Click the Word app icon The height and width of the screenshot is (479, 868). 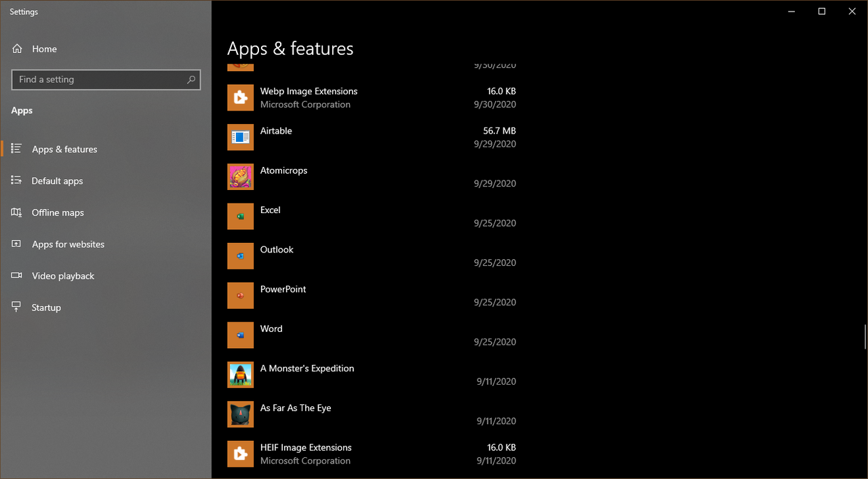click(240, 335)
